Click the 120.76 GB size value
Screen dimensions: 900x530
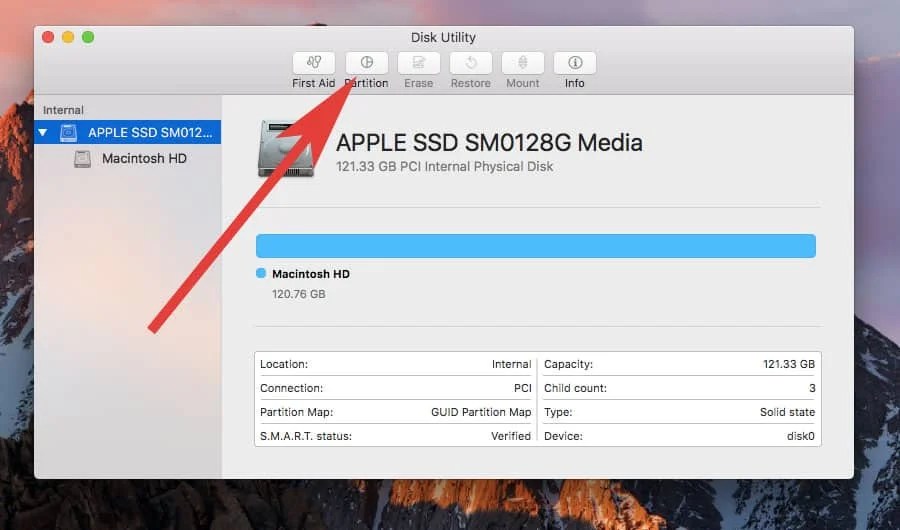click(298, 294)
